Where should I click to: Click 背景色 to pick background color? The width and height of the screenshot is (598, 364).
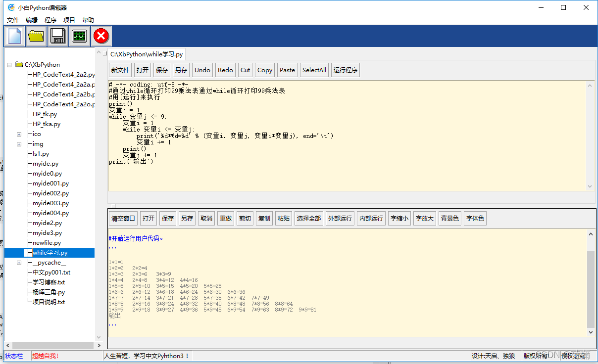(450, 218)
